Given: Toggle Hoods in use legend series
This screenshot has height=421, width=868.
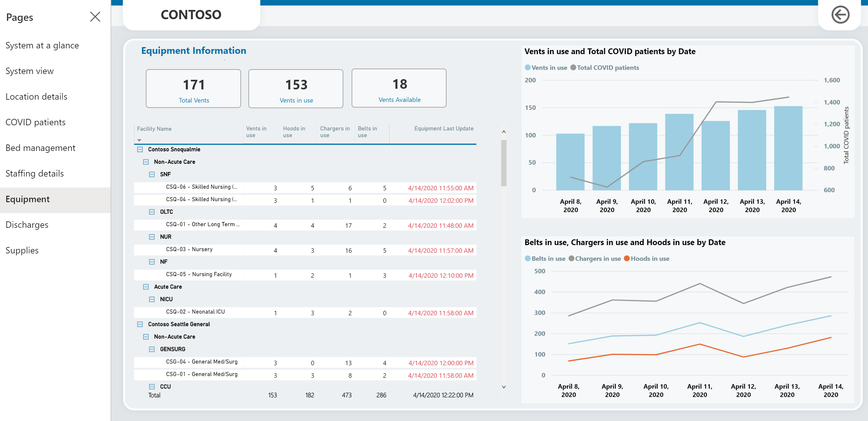Looking at the screenshot, I should (648, 258).
